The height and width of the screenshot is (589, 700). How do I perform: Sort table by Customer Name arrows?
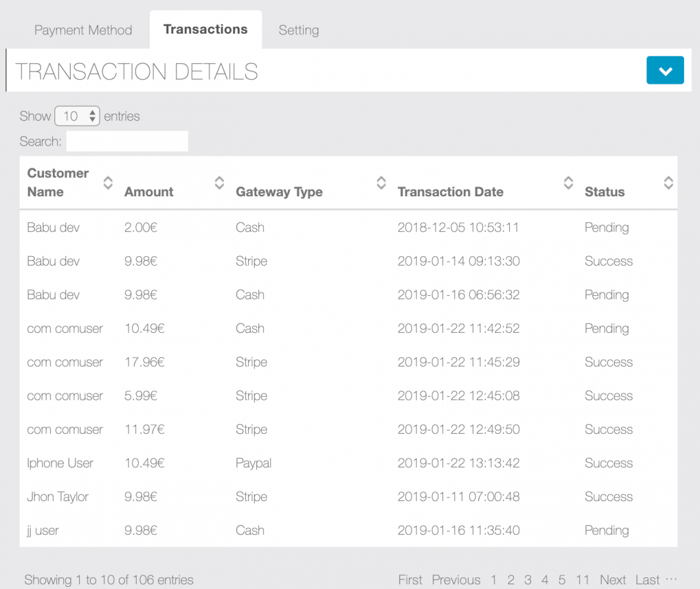click(x=108, y=183)
